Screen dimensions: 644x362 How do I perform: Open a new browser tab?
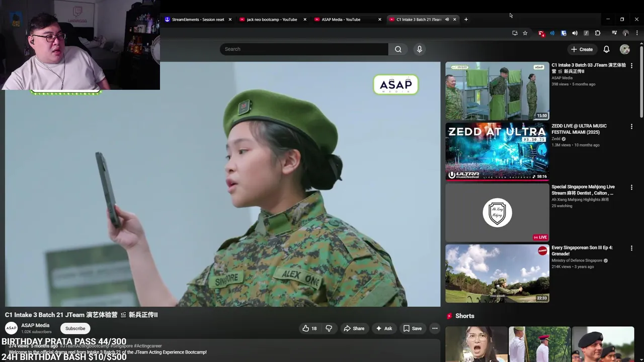tap(466, 20)
